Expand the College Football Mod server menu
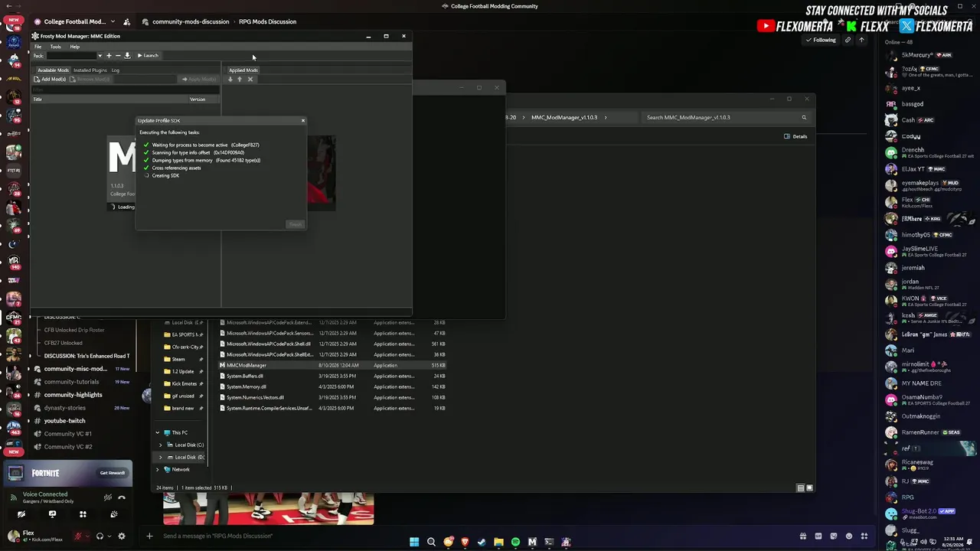 (113, 21)
